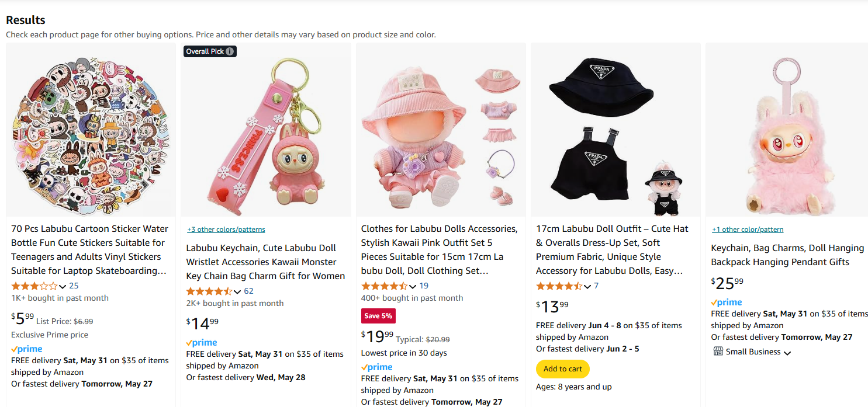Open "+3 other colors/patterns" link
868x407 pixels.
pyautogui.click(x=226, y=229)
